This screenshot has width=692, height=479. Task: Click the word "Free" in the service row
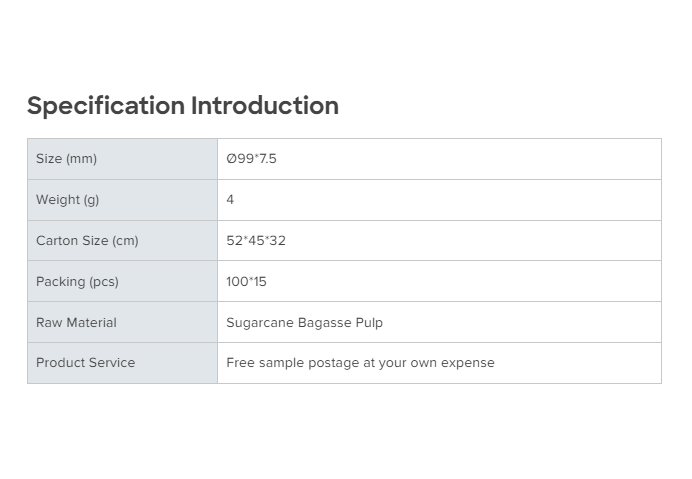point(240,363)
